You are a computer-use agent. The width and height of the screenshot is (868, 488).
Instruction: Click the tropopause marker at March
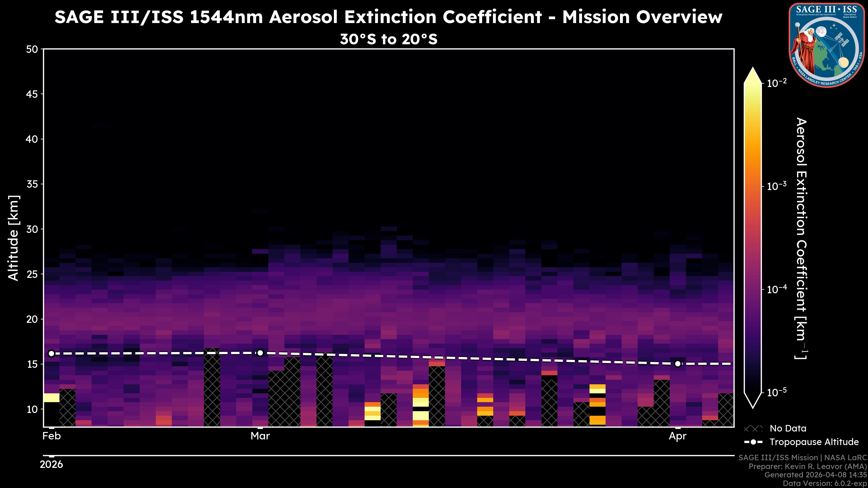tap(260, 353)
